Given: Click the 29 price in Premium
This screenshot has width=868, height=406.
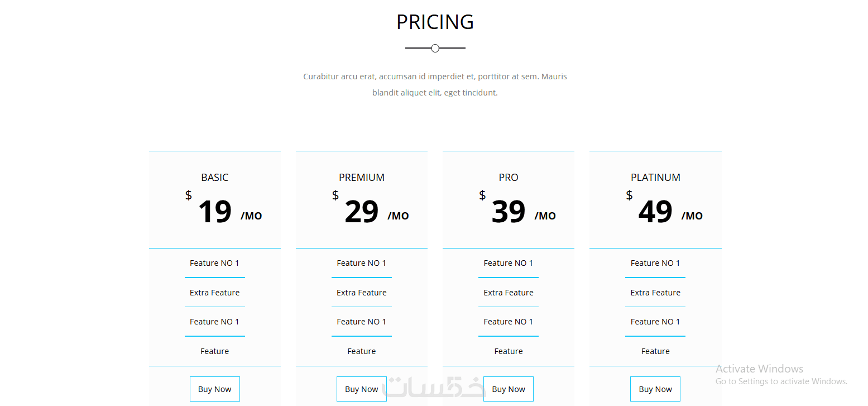Looking at the screenshot, I should click(362, 212).
